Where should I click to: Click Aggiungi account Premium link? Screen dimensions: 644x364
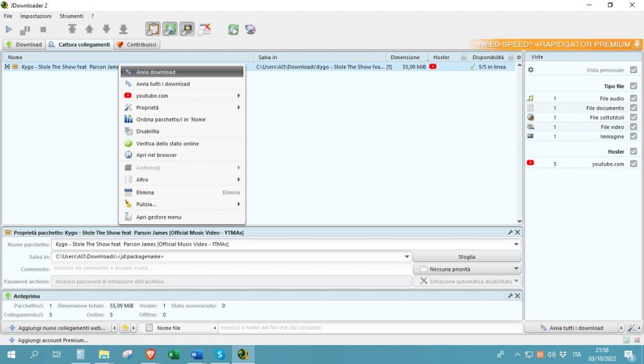coord(53,340)
